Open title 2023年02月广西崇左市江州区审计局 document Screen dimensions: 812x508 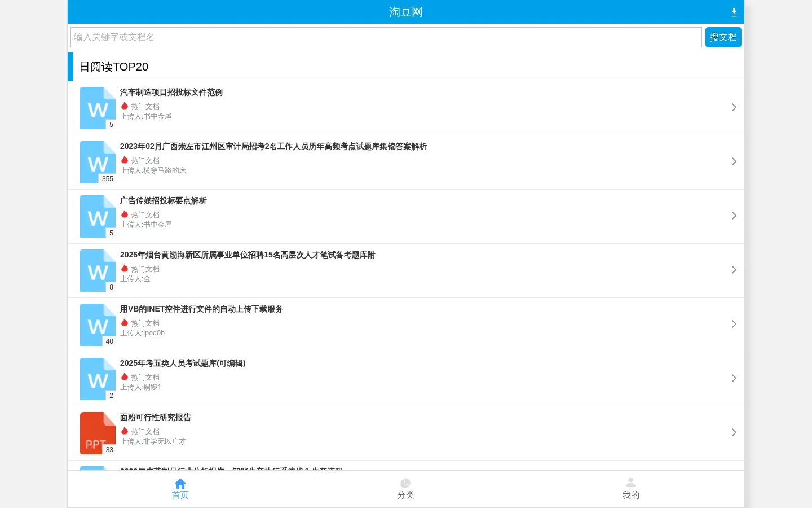[x=273, y=146]
